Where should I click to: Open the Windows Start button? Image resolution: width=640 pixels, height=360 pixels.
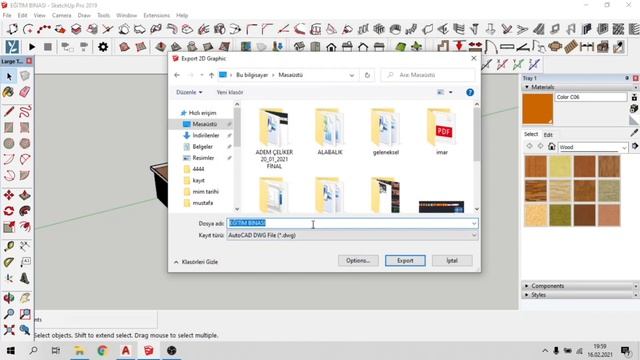(11, 351)
